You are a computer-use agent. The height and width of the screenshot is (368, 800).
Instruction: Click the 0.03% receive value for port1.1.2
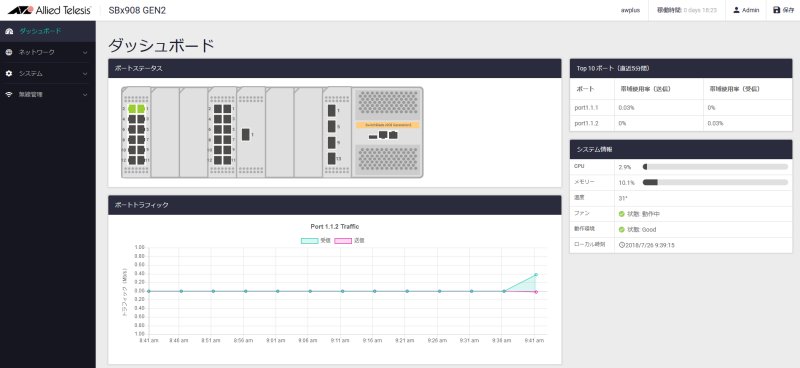pyautogui.click(x=715, y=123)
